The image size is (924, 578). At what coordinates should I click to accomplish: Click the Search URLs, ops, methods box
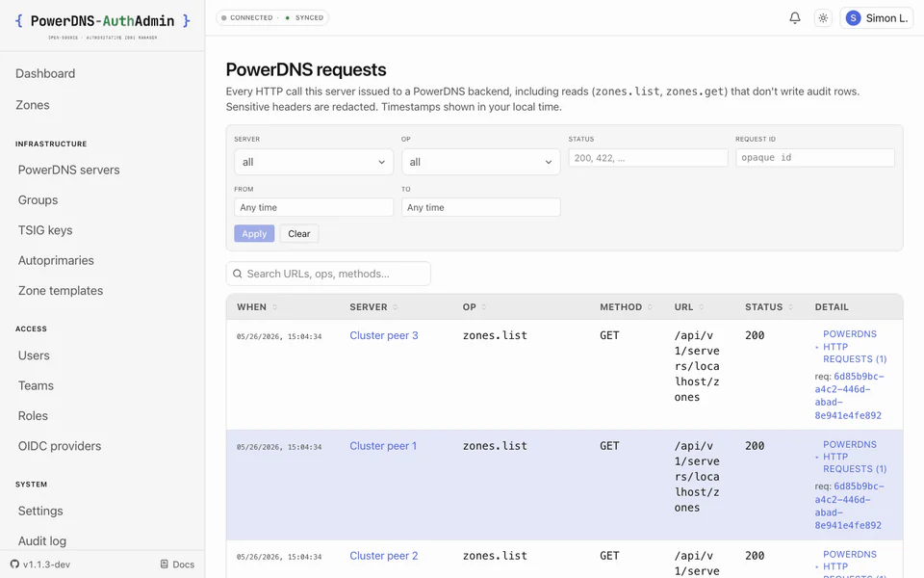(328, 274)
